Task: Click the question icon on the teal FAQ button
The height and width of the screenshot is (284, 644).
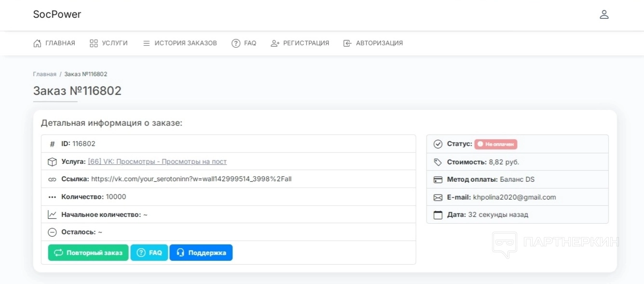Action: [141, 253]
